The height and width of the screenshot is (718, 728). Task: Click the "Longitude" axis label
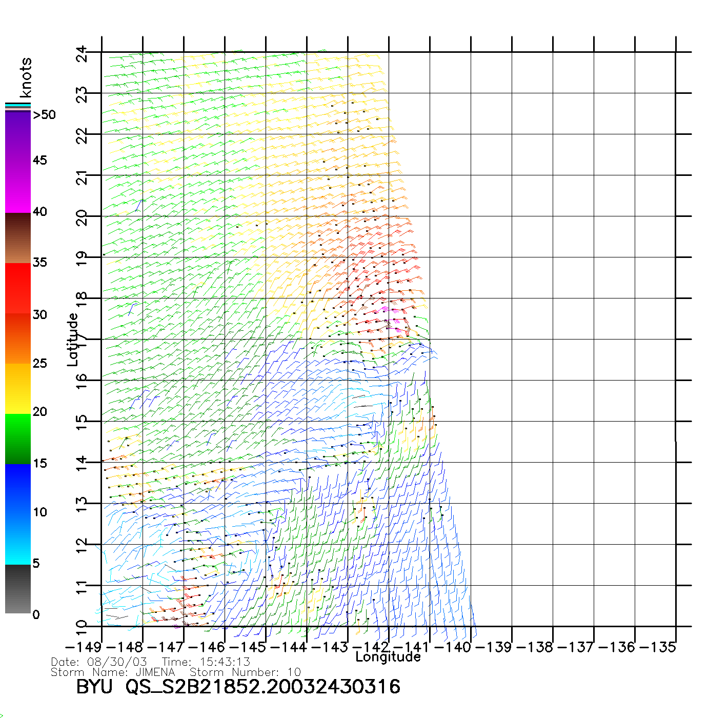coord(388,657)
